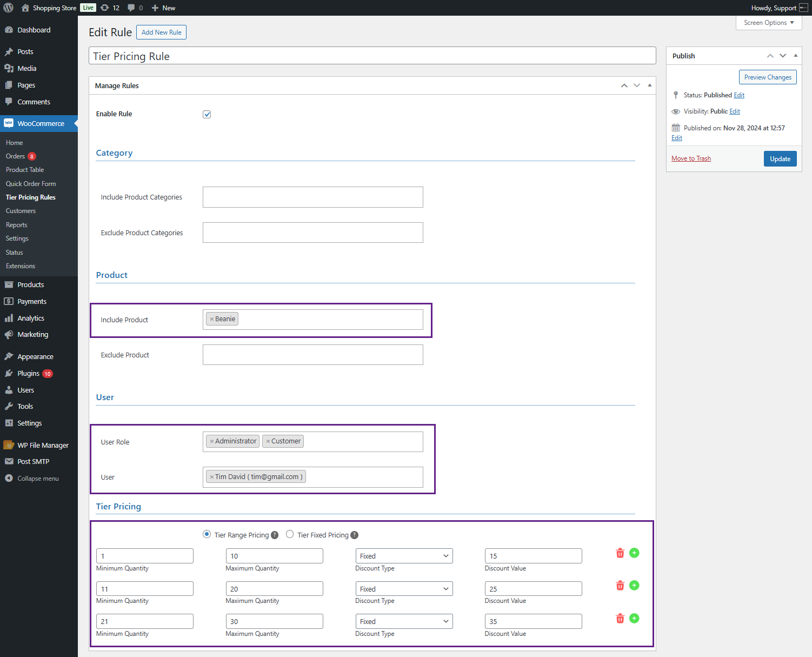Open the Dashboard menu
812x657 pixels.
[39, 30]
